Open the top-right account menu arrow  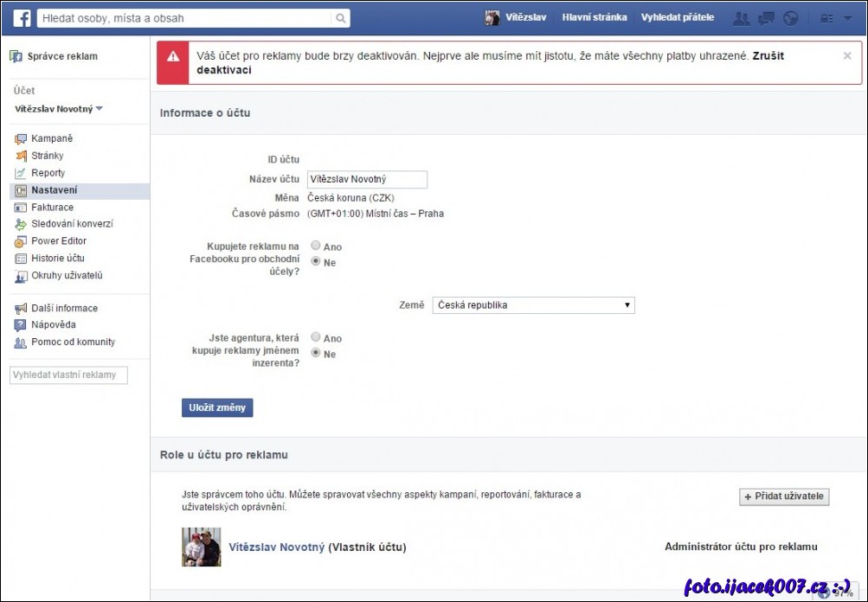(x=847, y=18)
